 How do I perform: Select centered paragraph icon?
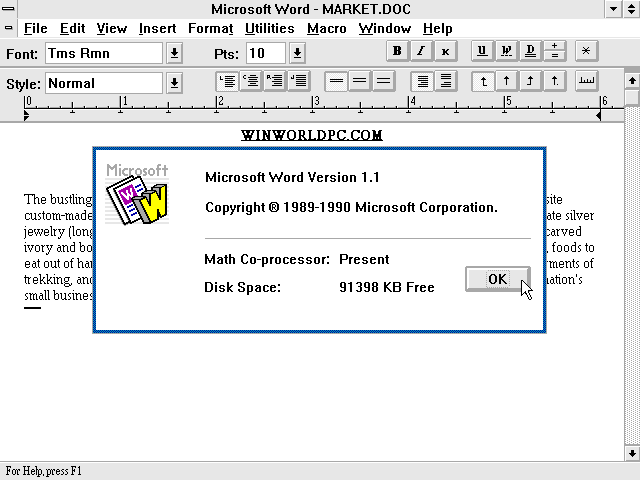click(251, 81)
